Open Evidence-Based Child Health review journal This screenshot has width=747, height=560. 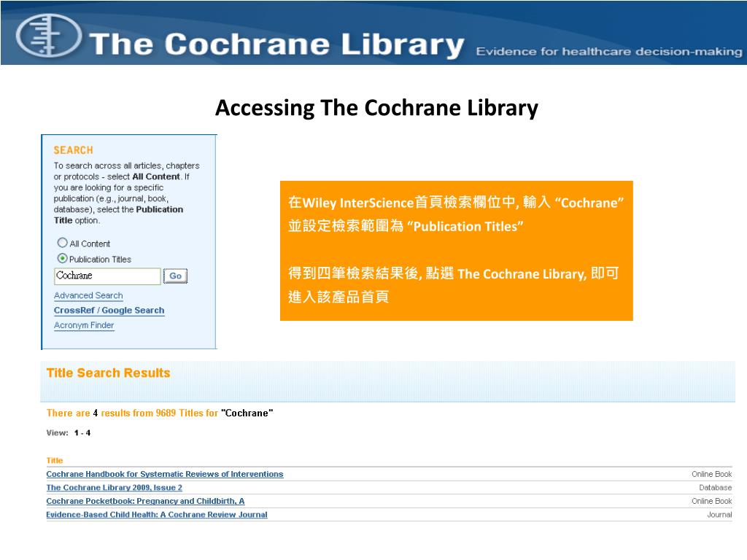point(157,514)
